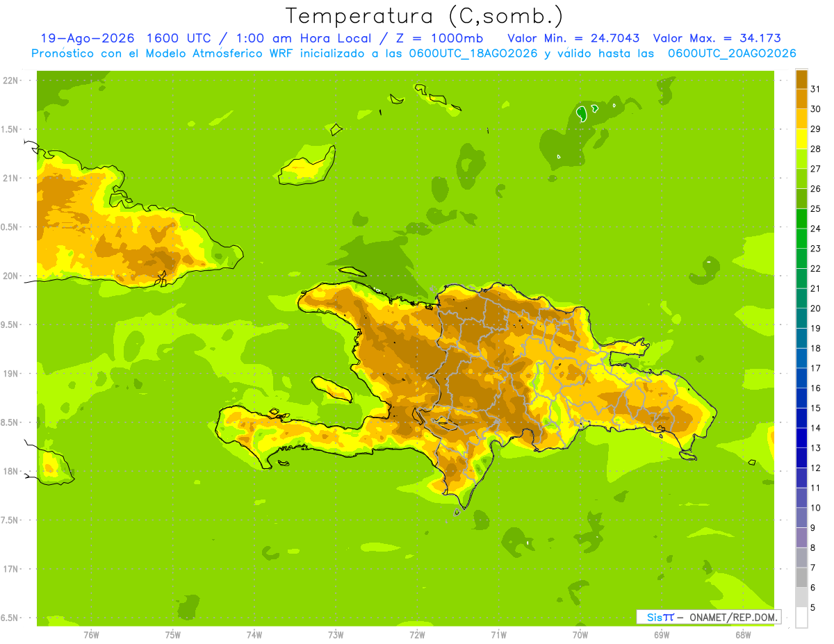
Task: Click the "73W" longitude axis label
Action: [x=336, y=634]
